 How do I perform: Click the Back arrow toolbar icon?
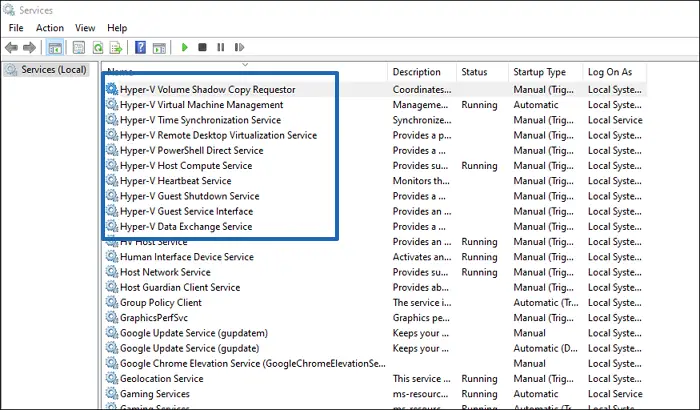pos(11,47)
